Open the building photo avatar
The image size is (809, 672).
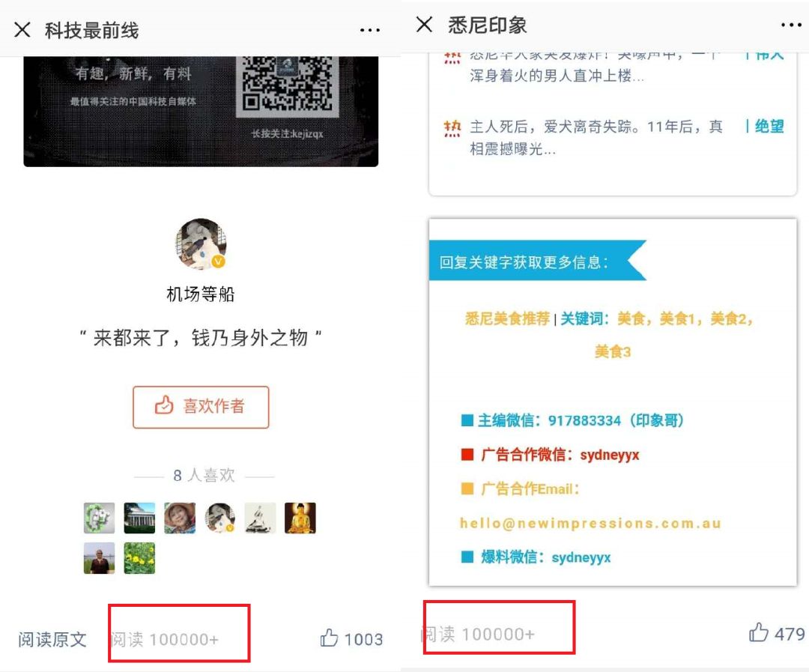pyautogui.click(x=139, y=518)
